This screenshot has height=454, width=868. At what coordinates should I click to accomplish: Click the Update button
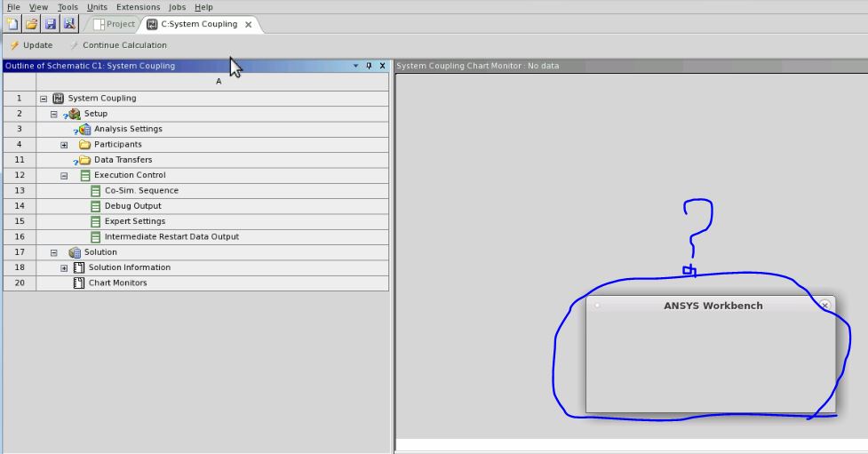32,45
